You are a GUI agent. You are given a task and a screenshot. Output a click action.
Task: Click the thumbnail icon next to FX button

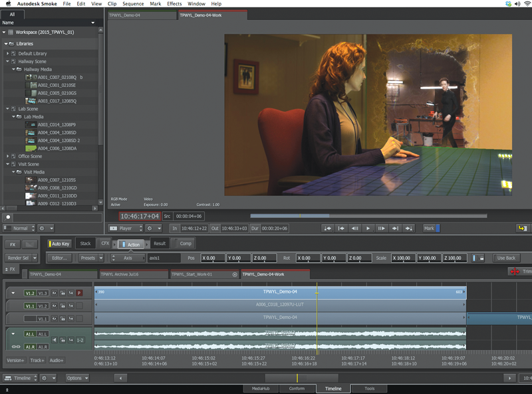point(29,245)
